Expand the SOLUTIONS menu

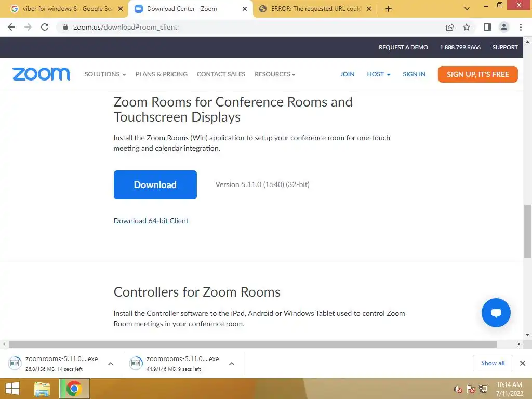105,74
